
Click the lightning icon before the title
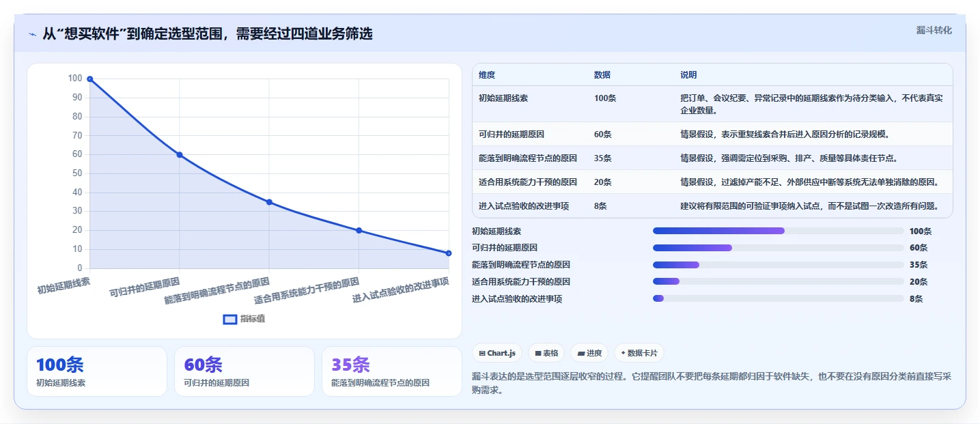32,34
